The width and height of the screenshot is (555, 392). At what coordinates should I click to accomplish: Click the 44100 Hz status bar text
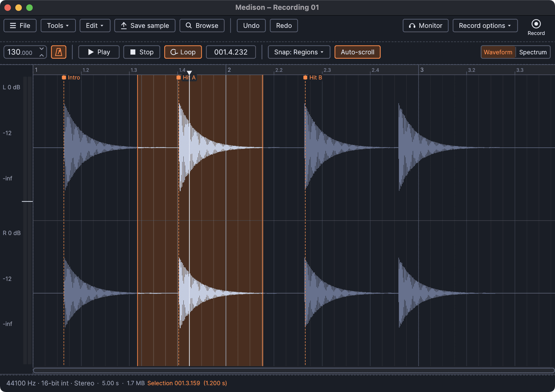coord(21,383)
